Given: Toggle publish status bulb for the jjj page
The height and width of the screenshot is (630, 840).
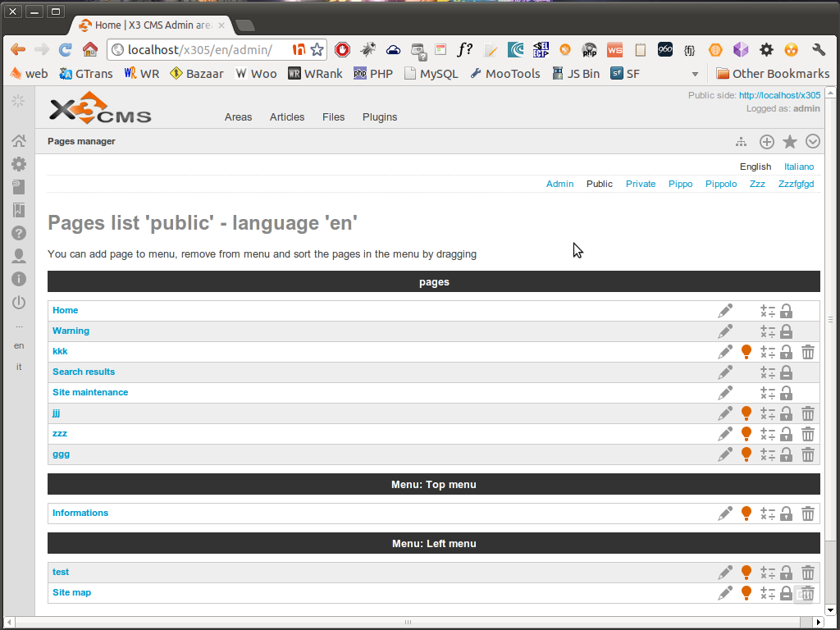Looking at the screenshot, I should (x=746, y=413).
